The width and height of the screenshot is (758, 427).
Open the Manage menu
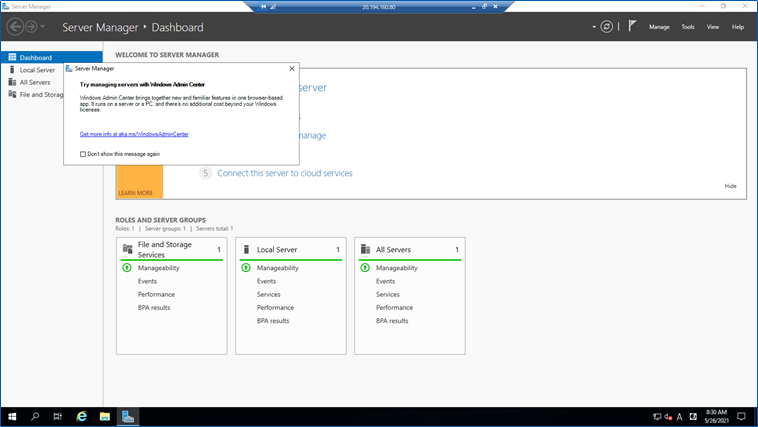click(x=659, y=27)
